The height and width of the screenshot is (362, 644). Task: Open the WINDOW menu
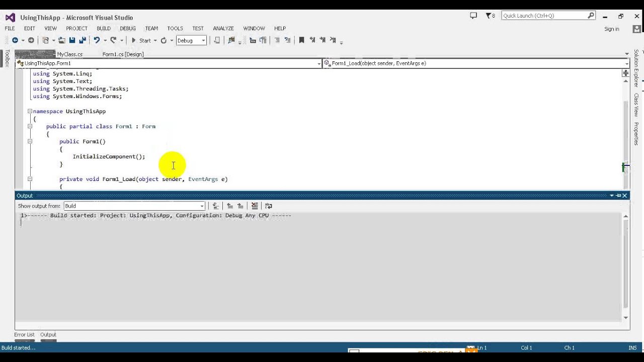point(254,29)
